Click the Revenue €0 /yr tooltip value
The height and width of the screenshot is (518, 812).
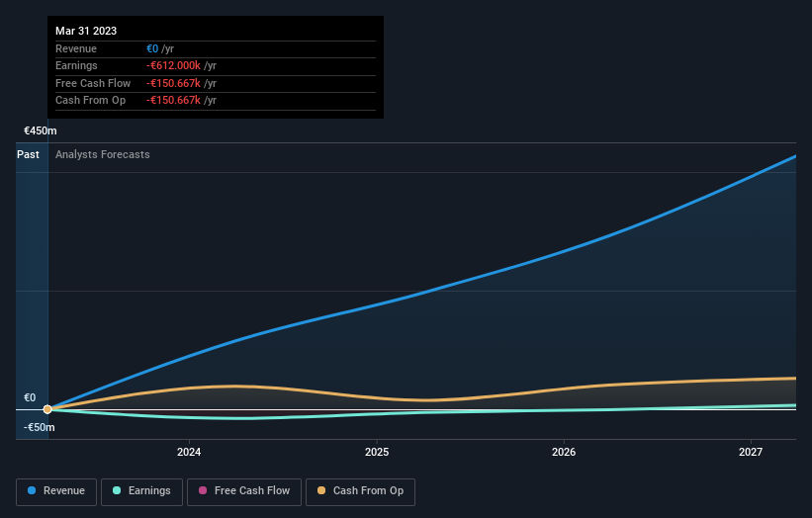point(160,48)
